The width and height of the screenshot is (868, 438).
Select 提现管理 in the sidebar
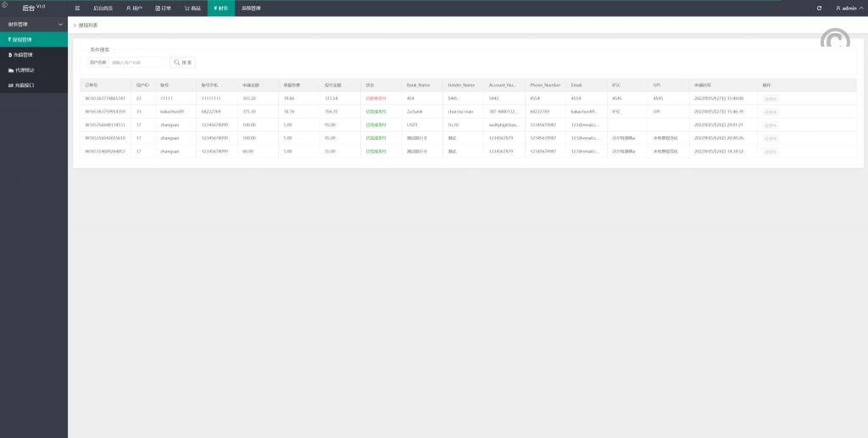coord(21,39)
